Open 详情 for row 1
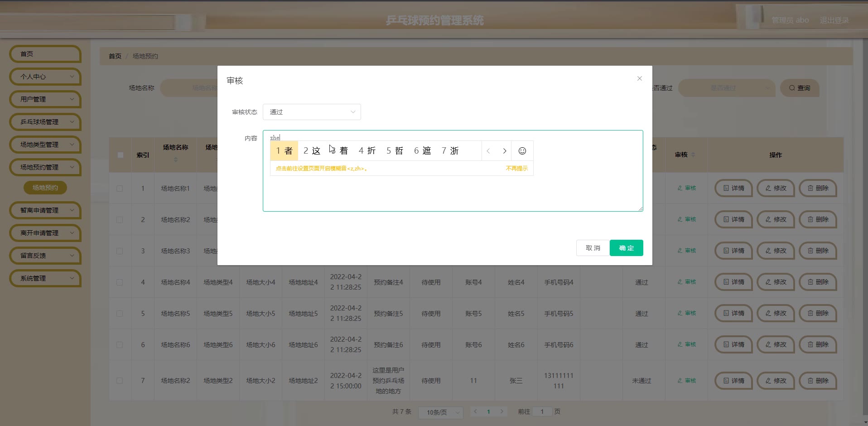Image resolution: width=868 pixels, height=426 pixels. click(733, 188)
